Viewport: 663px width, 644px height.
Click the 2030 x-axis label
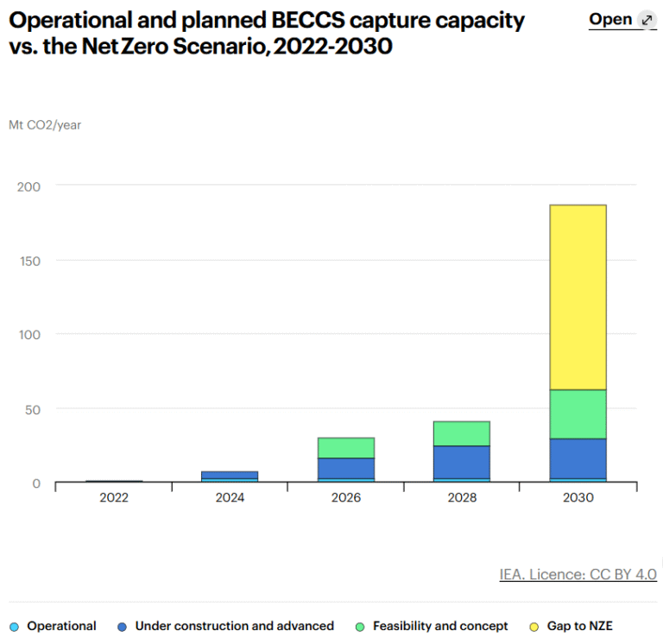578,497
